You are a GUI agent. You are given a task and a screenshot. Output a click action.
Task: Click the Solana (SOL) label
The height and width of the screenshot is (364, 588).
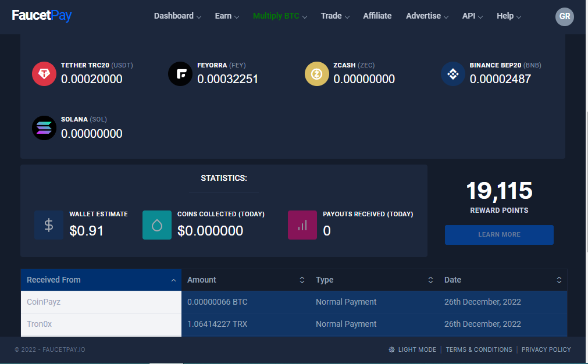click(84, 120)
